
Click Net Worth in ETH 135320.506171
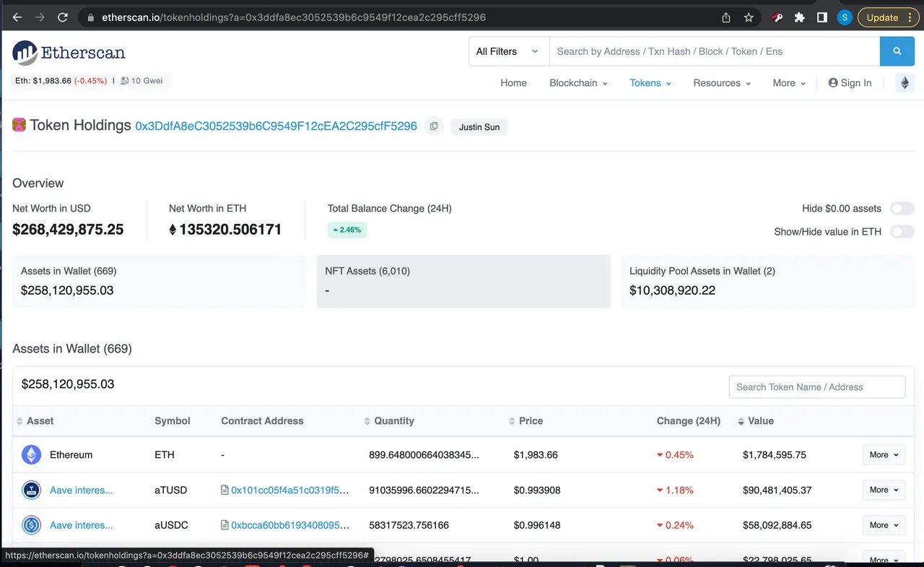(x=225, y=230)
